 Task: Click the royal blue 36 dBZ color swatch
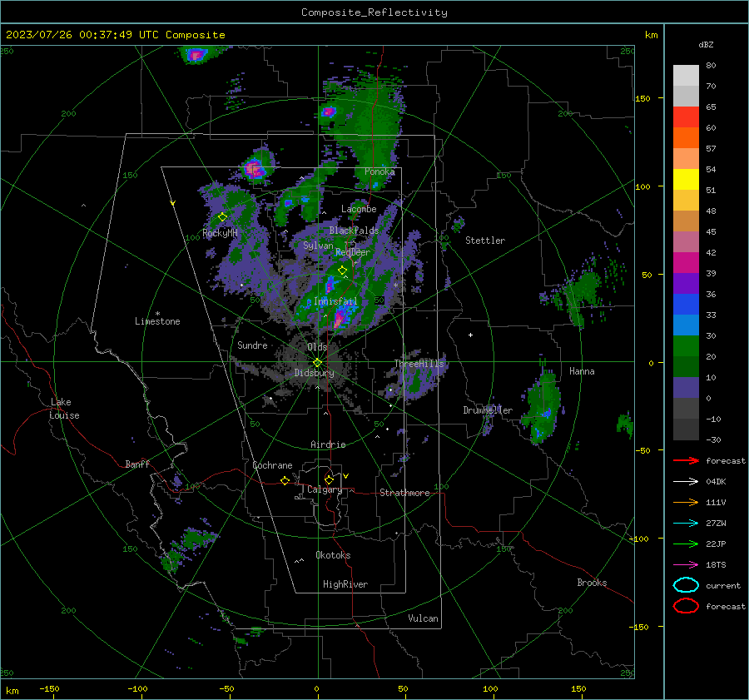tap(686, 305)
